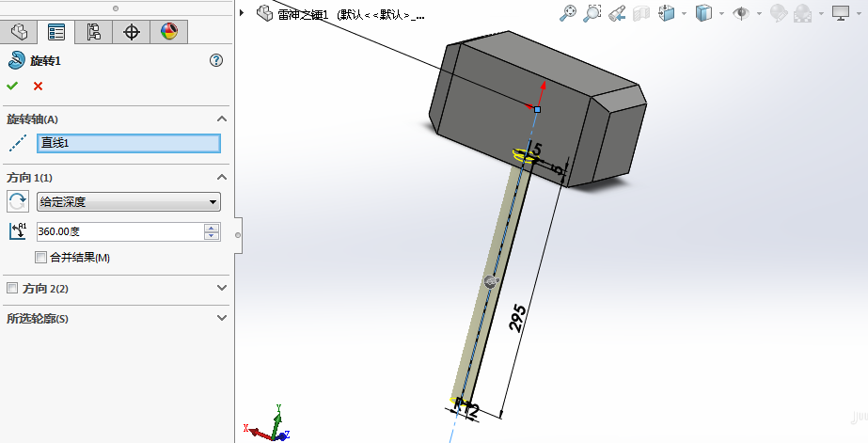The image size is (868, 443).
Task: Enable the 合并结果(M) checkbox
Action: pos(41,257)
